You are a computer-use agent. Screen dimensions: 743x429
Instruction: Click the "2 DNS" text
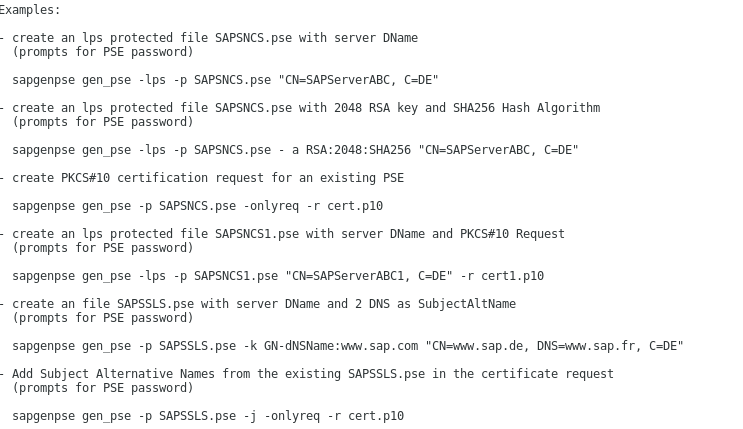point(372,304)
